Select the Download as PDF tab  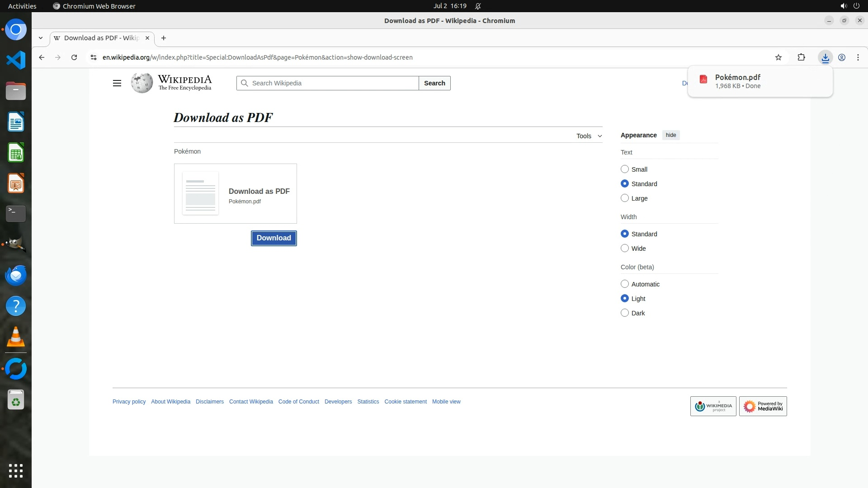click(x=101, y=38)
